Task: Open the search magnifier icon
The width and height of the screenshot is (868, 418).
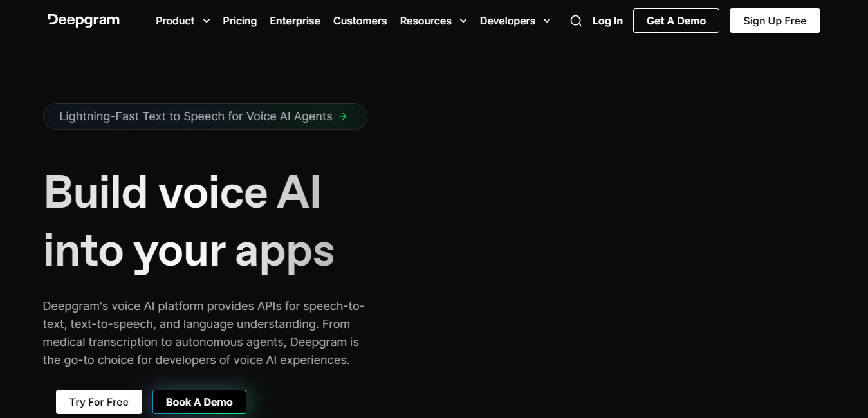Action: point(576,21)
